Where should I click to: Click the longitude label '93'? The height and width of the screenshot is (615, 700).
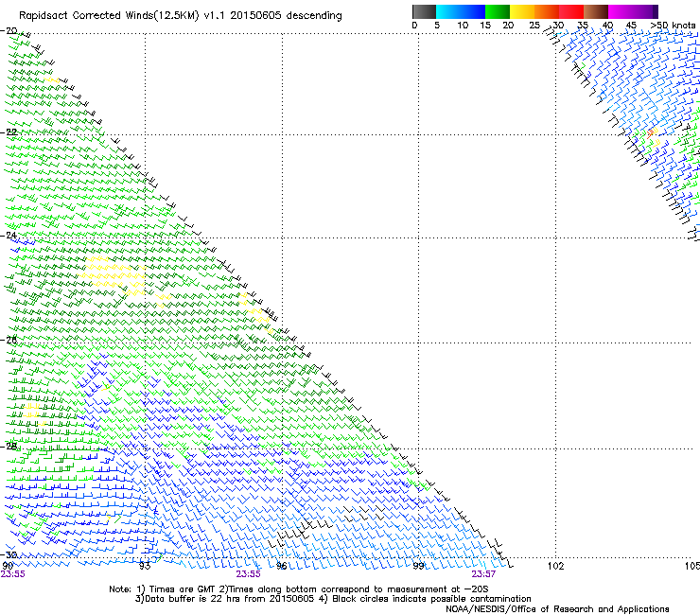tap(145, 566)
